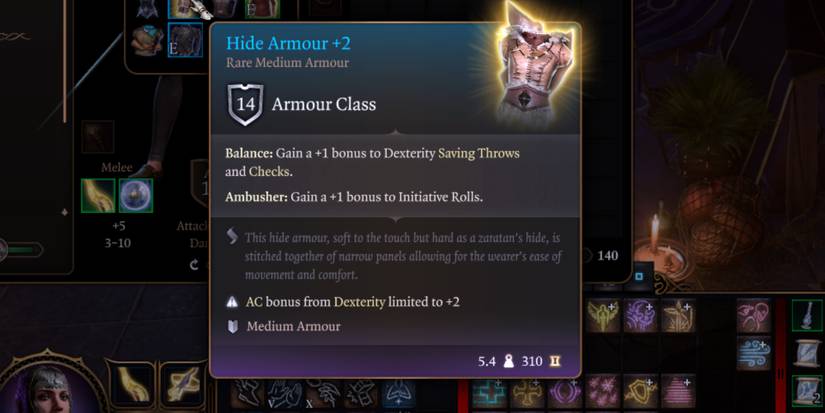The width and height of the screenshot is (825, 413).
Task: Select the pink sparkle burst spell icon
Action: [603, 392]
